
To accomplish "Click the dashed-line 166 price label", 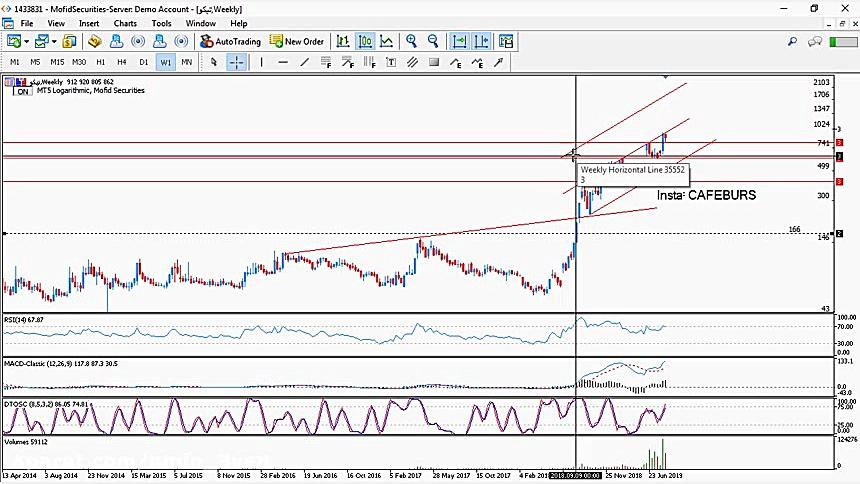I will coord(794,229).
